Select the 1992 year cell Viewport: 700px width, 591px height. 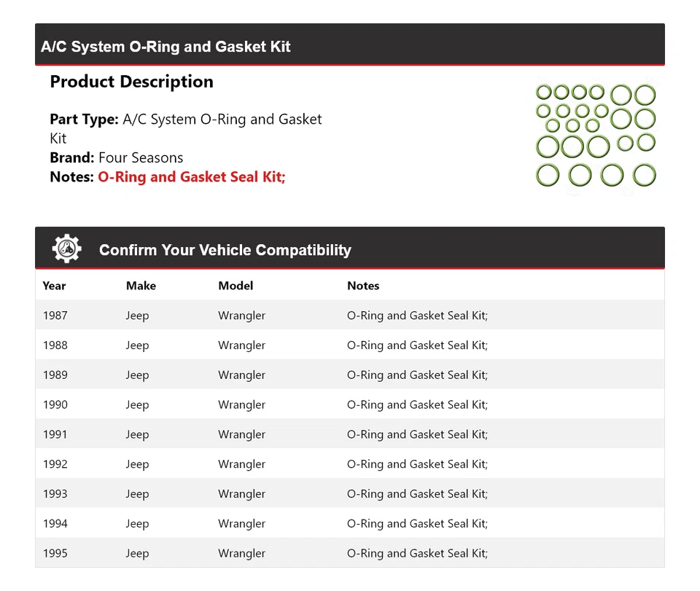click(x=55, y=464)
